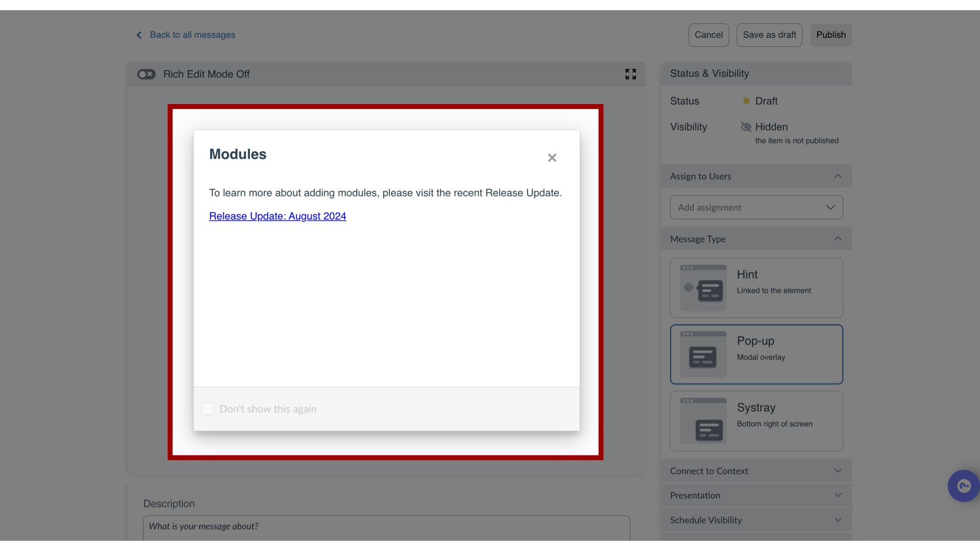Image resolution: width=980 pixels, height=551 pixels.
Task: Click the back arrow navigation icon
Action: click(139, 35)
